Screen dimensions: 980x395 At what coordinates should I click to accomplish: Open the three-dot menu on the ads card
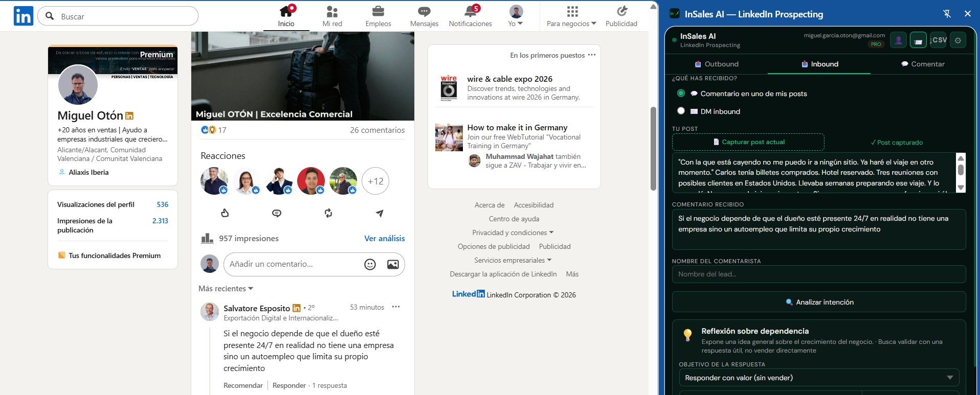592,55
